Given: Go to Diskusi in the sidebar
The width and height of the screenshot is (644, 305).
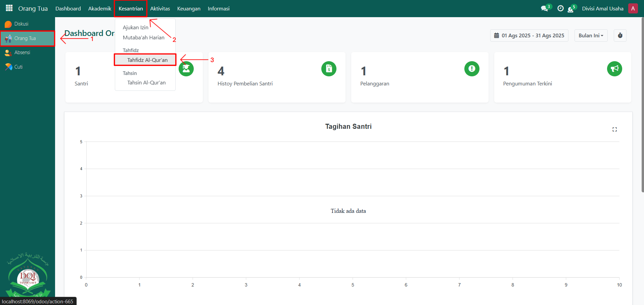Looking at the screenshot, I should pyautogui.click(x=21, y=24).
